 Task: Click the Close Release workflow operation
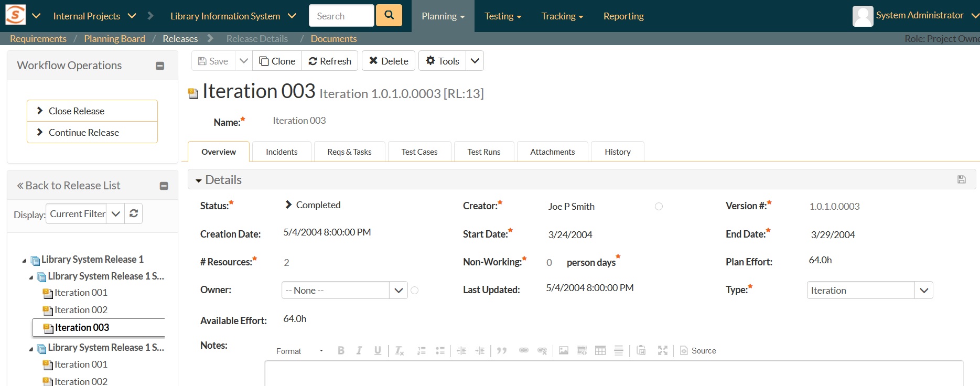click(92, 111)
